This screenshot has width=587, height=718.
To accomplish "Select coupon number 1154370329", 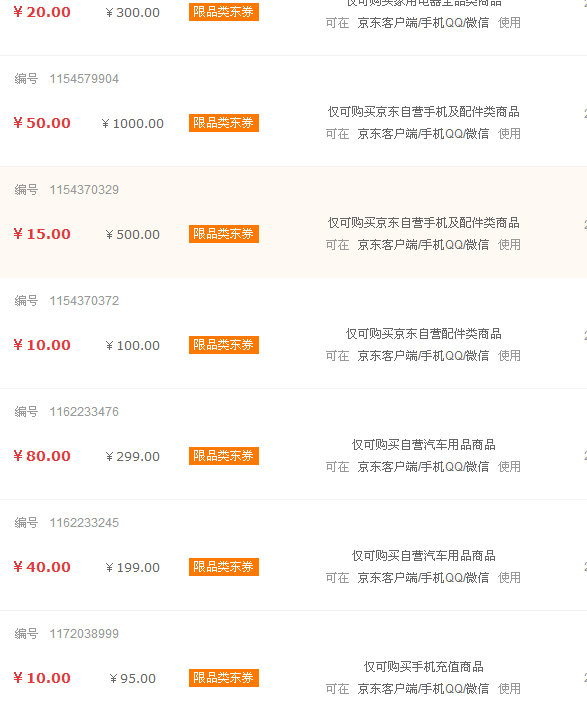I will (84, 190).
